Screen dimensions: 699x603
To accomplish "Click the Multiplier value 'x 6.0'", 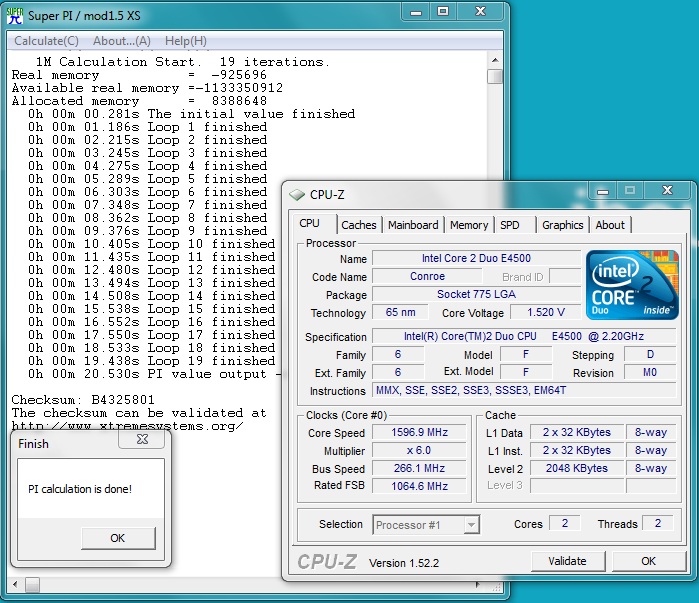I will click(x=419, y=450).
